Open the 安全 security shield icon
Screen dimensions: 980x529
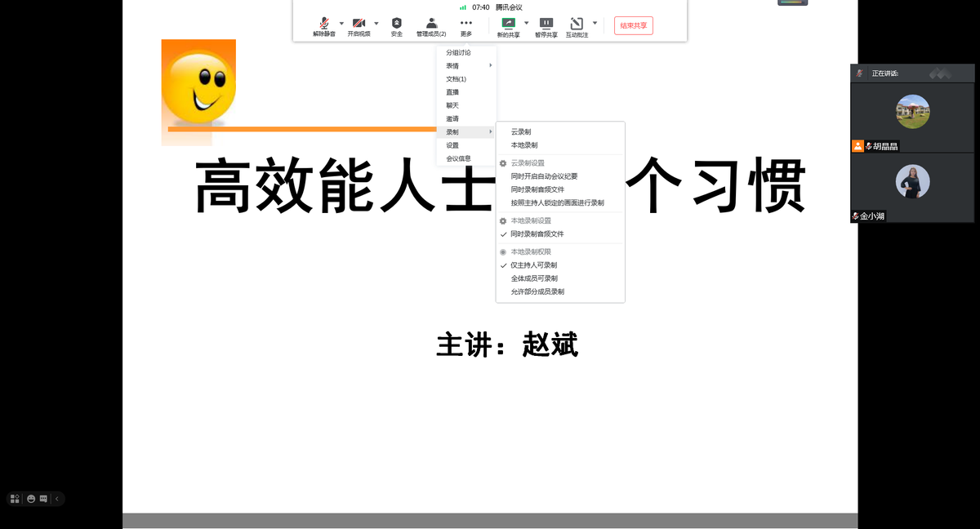click(397, 24)
